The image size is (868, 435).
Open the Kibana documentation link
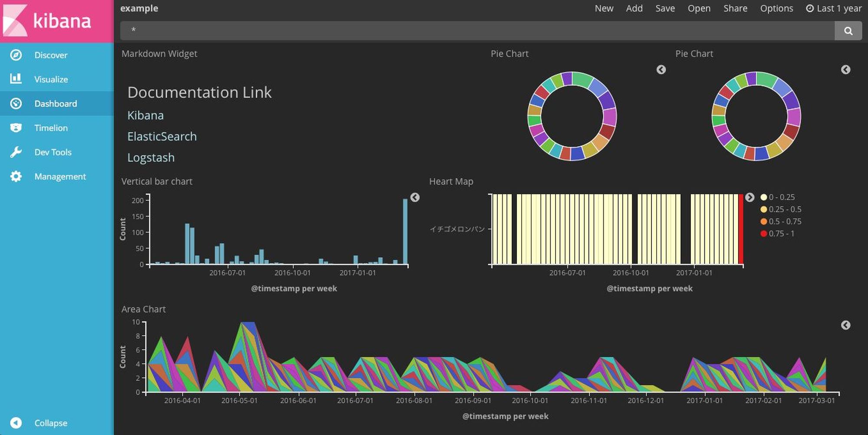click(x=145, y=115)
